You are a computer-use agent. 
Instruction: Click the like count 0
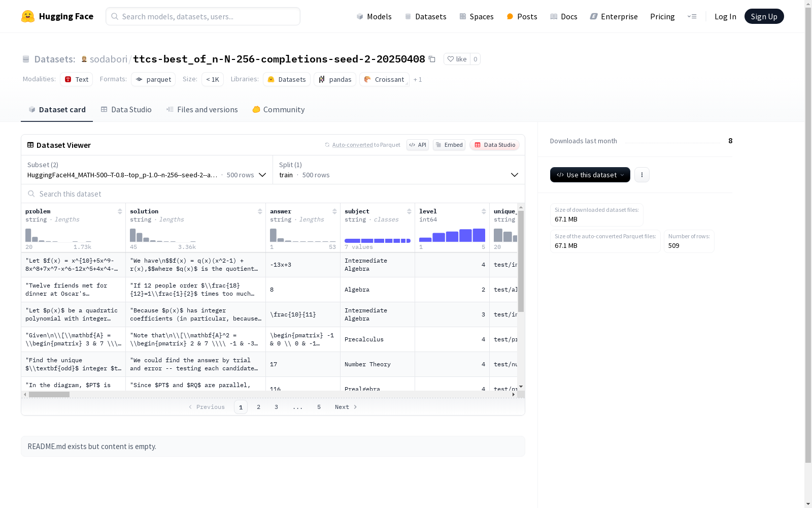click(x=475, y=59)
